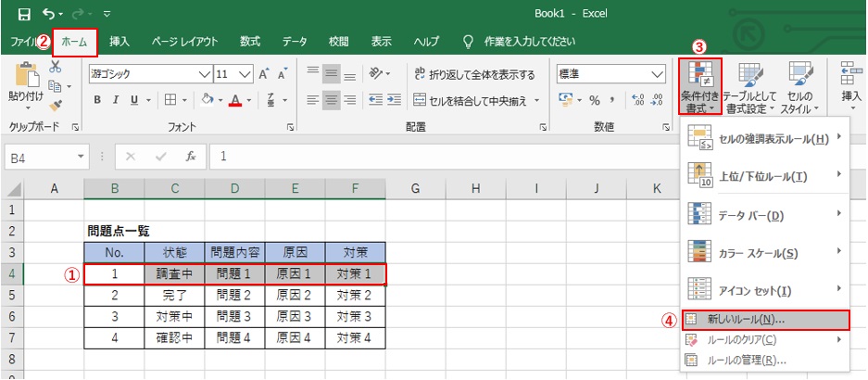Click the 貼り付け paste icon

pos(26,74)
